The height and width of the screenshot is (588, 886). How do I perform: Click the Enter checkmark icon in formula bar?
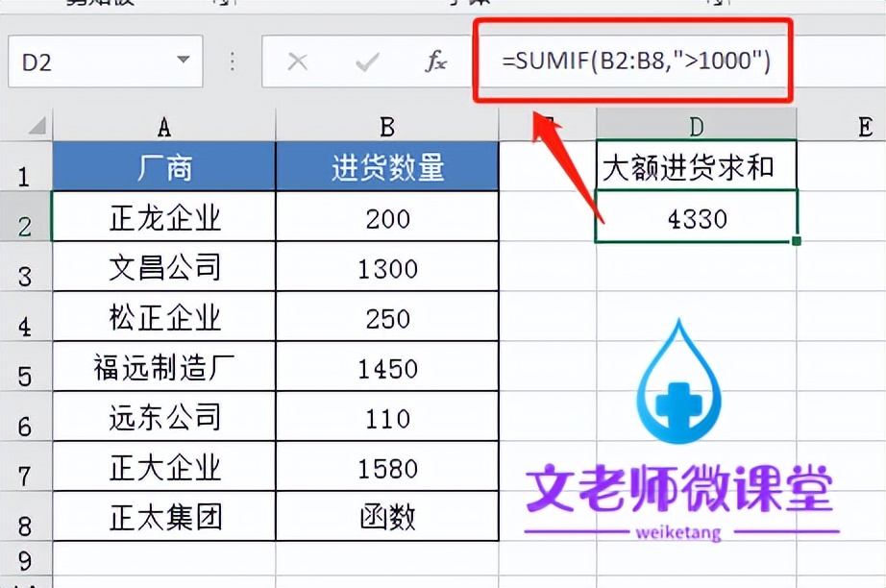[x=366, y=61]
